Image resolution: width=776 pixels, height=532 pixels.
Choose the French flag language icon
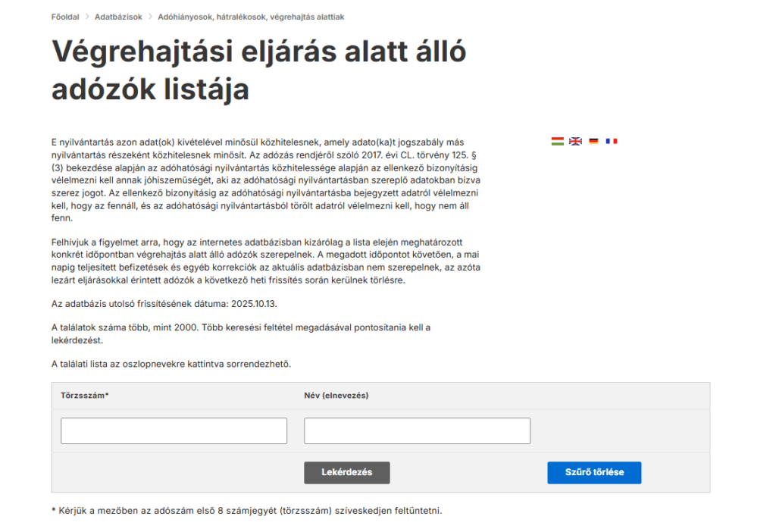(612, 141)
